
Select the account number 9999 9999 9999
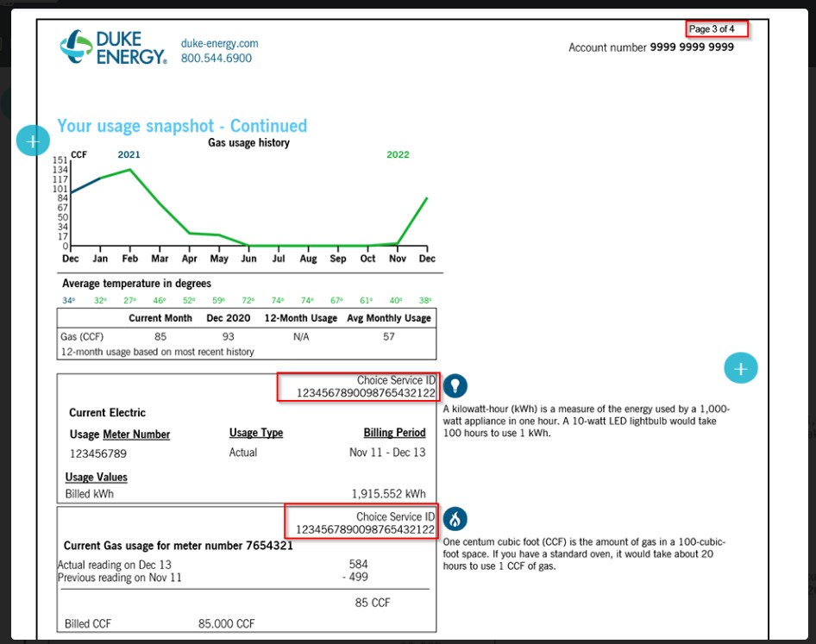[692, 47]
